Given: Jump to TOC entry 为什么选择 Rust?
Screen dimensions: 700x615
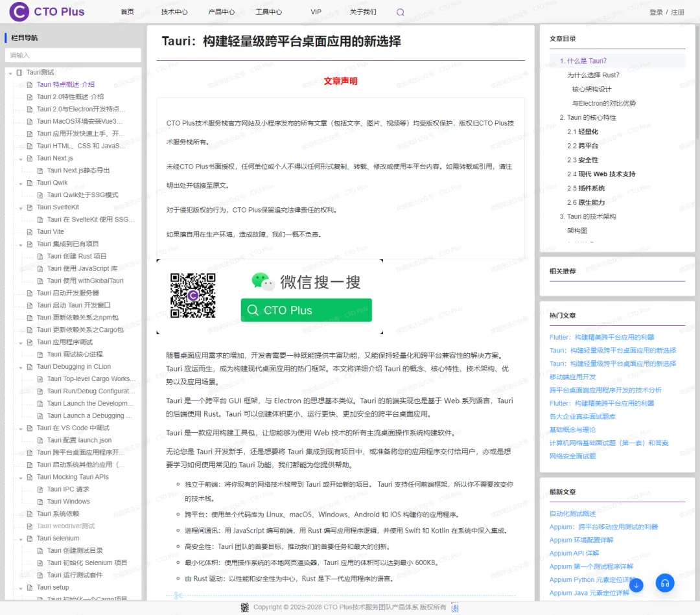Looking at the screenshot, I should [593, 75].
